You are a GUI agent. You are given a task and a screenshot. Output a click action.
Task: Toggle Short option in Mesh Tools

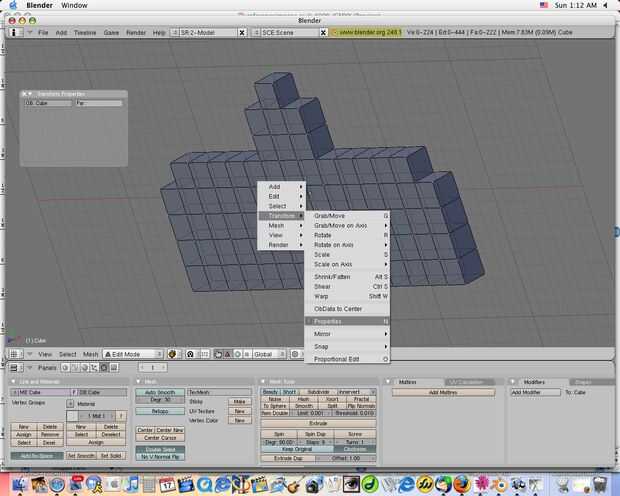tap(289, 392)
